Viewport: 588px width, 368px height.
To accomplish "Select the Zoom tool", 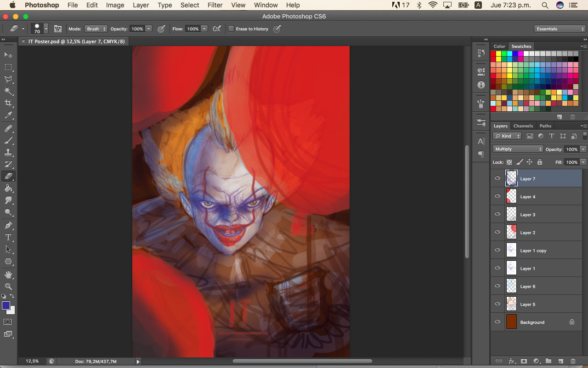I will 8,287.
